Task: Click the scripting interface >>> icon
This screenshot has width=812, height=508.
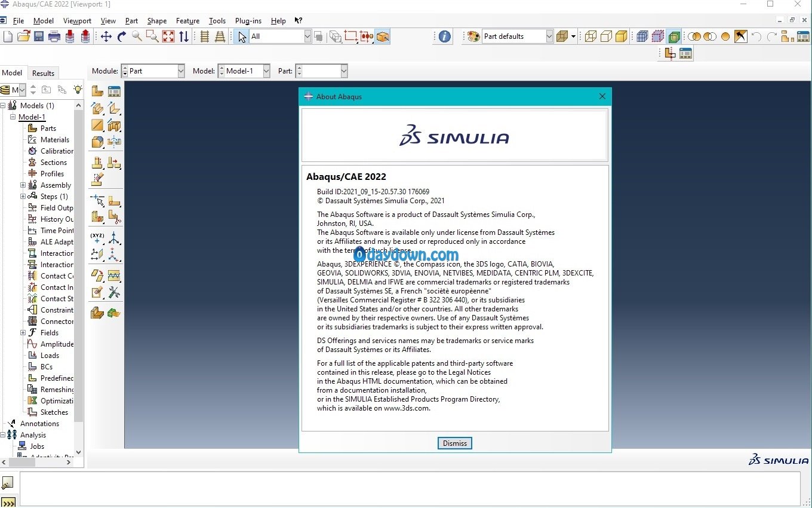Action: (8, 502)
